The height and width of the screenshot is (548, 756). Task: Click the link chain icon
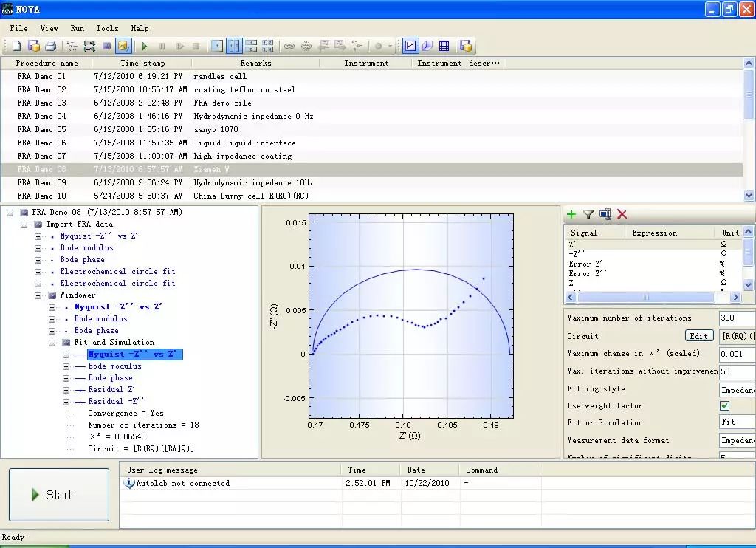tap(289, 46)
